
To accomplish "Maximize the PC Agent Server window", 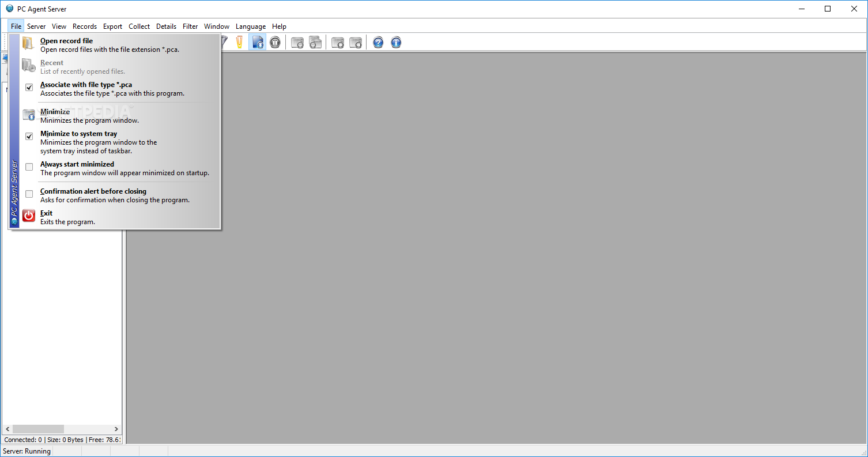I will coord(828,9).
